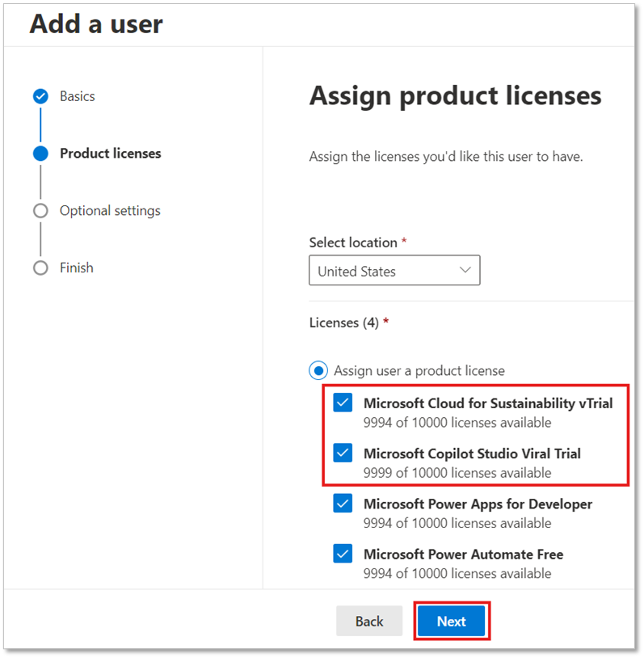Viewport: 644px width, 658px height.
Task: Jump to the Finish step
Action: tap(76, 268)
